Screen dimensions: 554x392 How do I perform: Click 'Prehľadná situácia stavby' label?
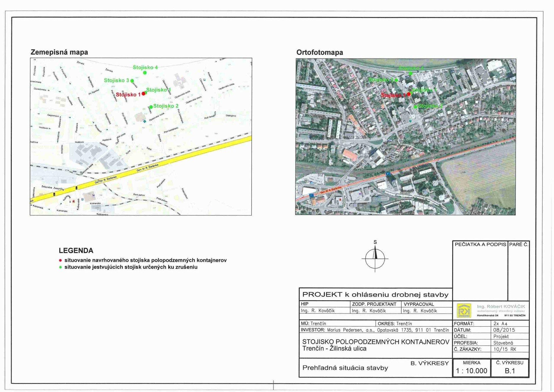(345, 368)
